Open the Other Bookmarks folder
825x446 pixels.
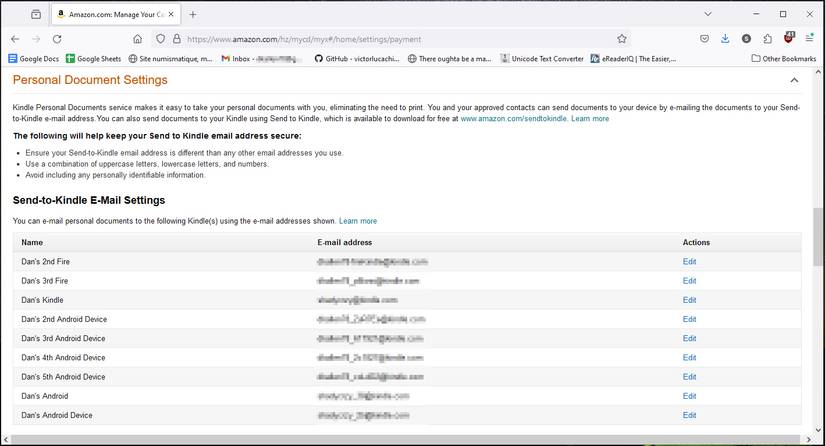click(x=783, y=59)
